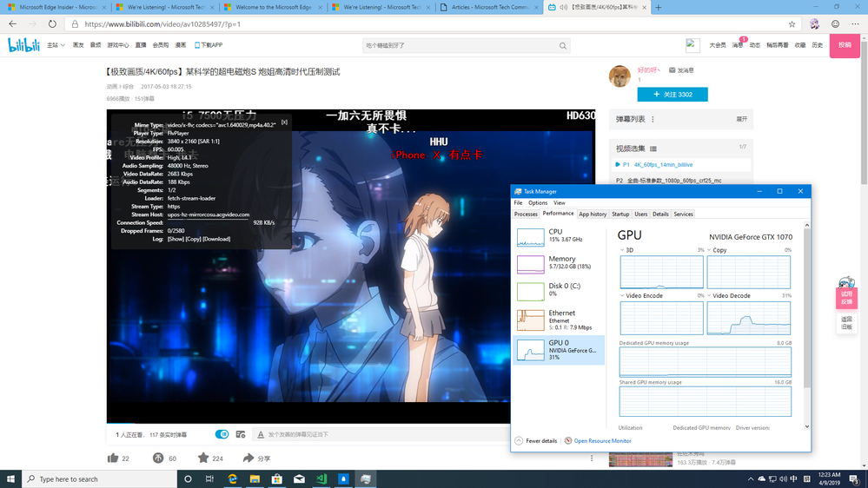Open new browser tab with plus icon
Image resolution: width=868 pixels, height=488 pixels.
(x=659, y=7)
